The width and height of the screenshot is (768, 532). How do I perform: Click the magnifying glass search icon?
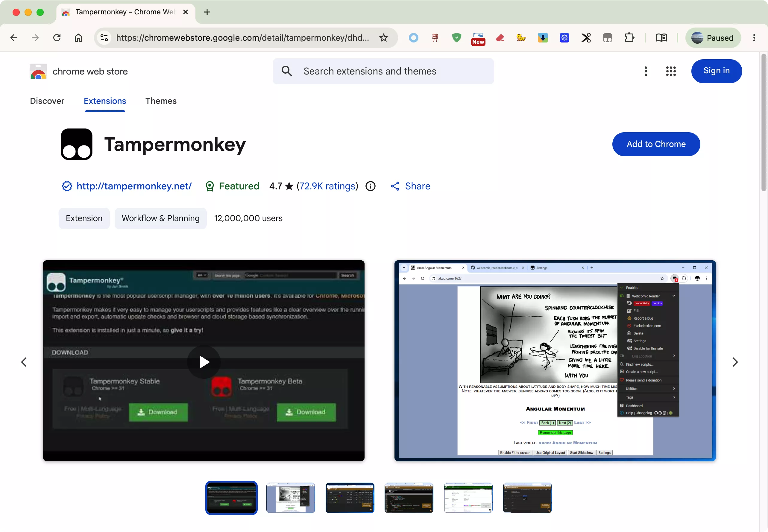pos(287,71)
